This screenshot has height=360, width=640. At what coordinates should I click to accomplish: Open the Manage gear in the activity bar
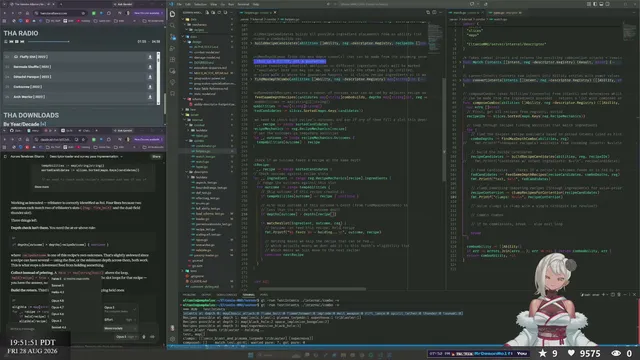tap(172, 339)
